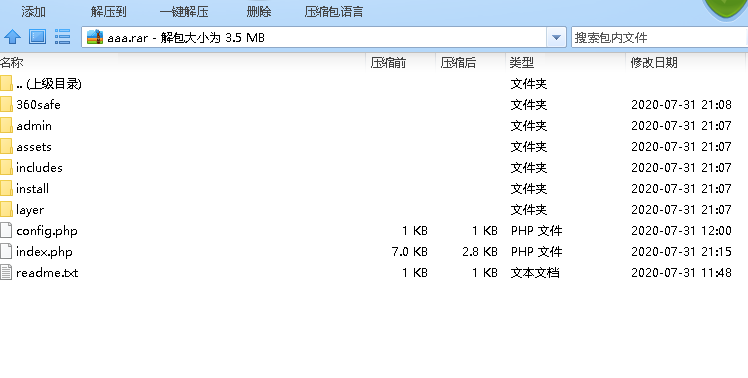Sort by 类型 column header

(x=522, y=63)
